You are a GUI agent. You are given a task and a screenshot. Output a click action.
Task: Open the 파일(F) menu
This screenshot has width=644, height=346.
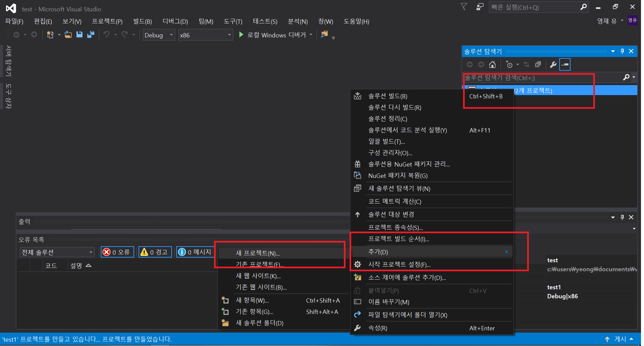coord(14,22)
